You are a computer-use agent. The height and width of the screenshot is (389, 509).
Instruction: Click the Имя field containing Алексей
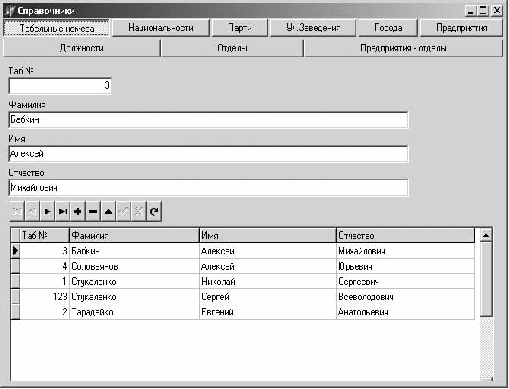(208, 154)
